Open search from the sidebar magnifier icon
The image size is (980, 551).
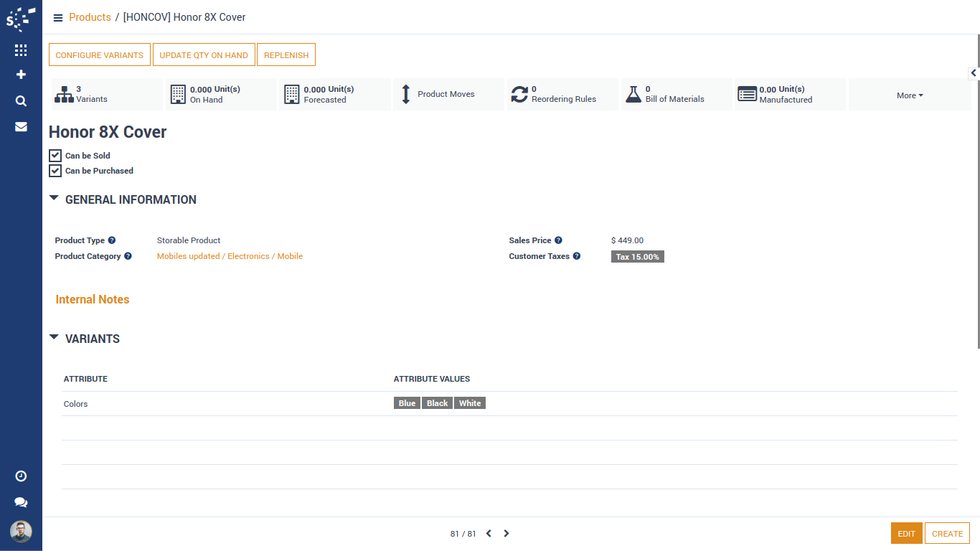click(x=21, y=101)
